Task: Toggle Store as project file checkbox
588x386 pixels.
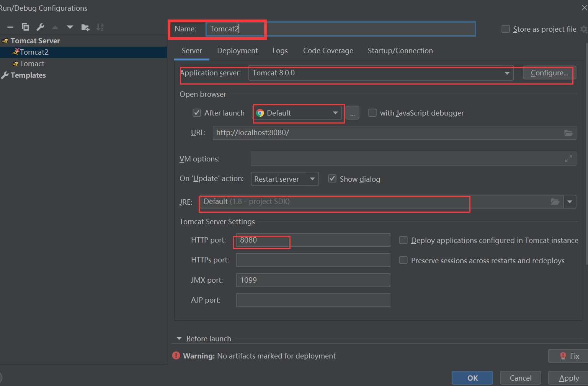Action: [506, 29]
